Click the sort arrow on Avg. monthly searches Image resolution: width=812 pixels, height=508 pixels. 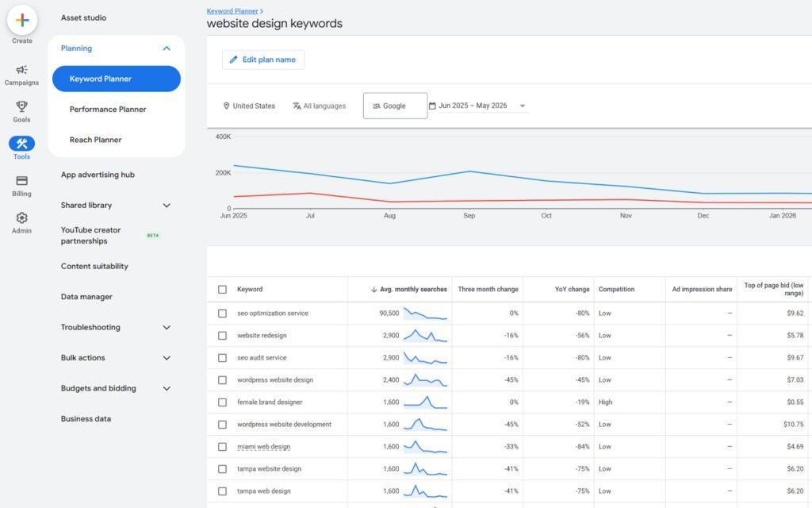pos(373,289)
